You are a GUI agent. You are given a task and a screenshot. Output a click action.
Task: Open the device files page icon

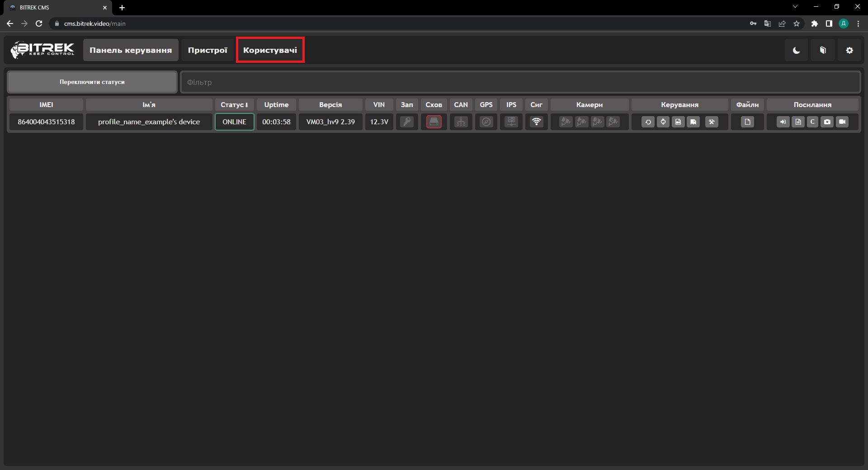(x=747, y=122)
